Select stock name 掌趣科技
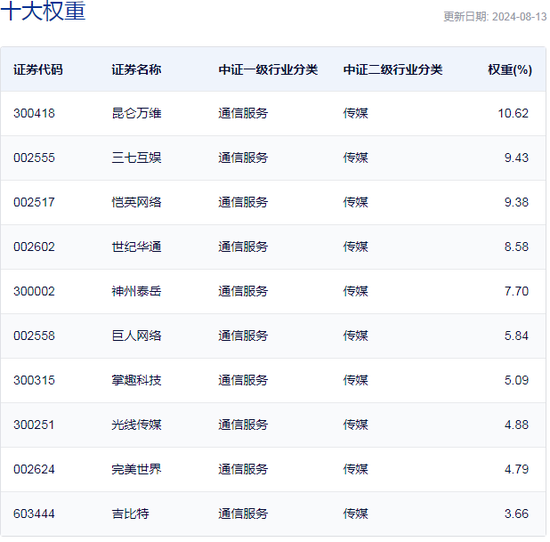 [136, 381]
